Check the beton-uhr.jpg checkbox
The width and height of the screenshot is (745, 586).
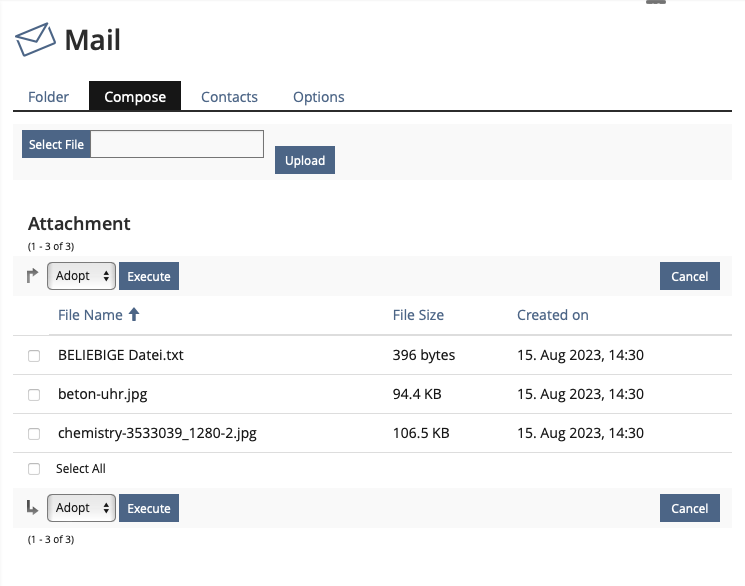(x=34, y=395)
